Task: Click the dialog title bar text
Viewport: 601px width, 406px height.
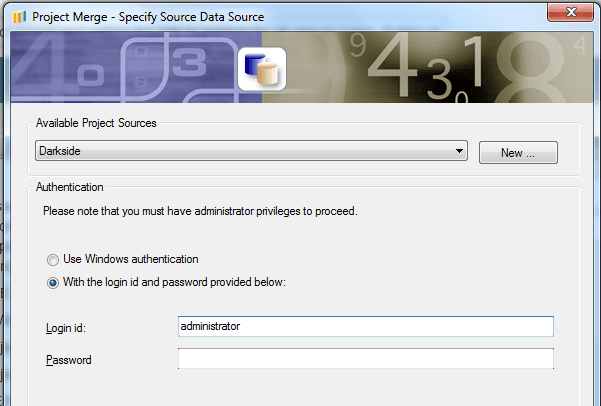Action: pos(148,17)
